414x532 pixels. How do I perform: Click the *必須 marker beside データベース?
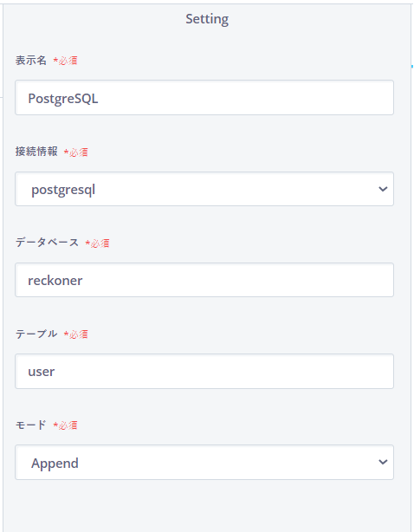coord(97,243)
